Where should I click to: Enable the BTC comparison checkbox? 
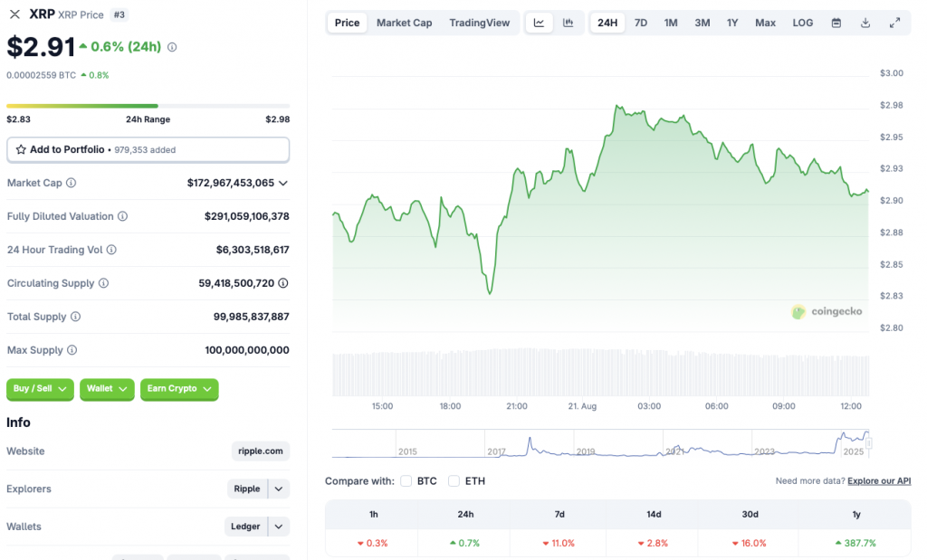click(406, 481)
